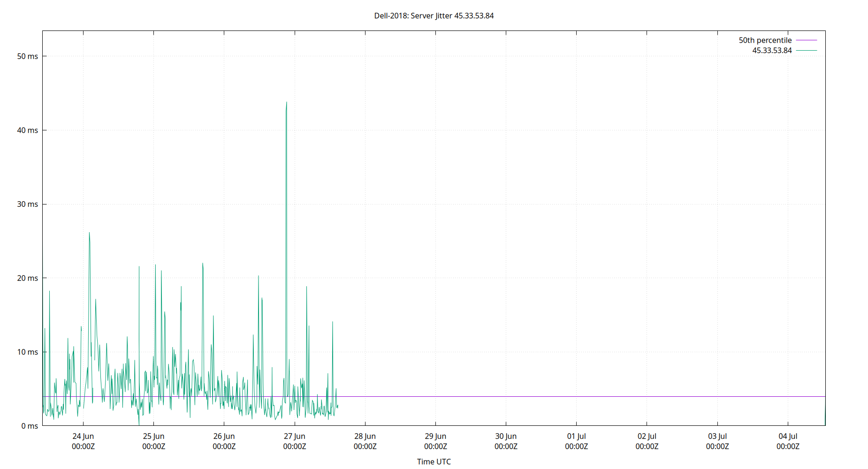Click the tallest jitter spike near 27 Jun
This screenshot has width=868, height=469.
[x=286, y=103]
